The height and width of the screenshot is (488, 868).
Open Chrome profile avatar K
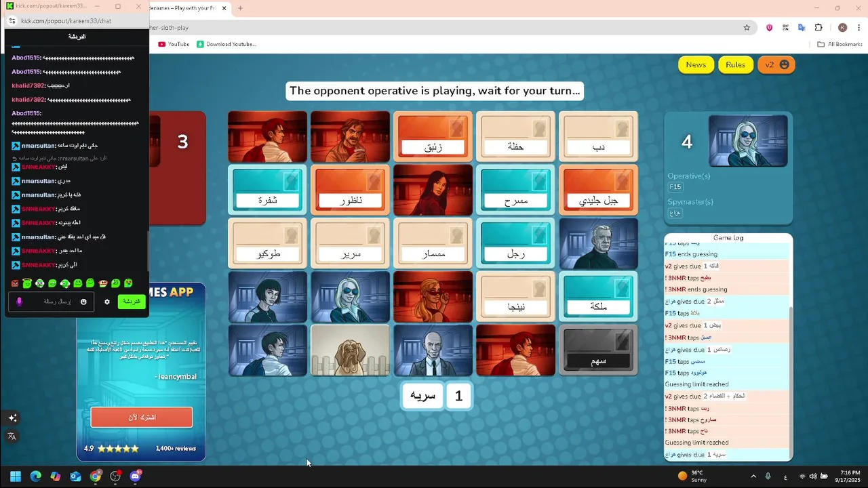842,28
